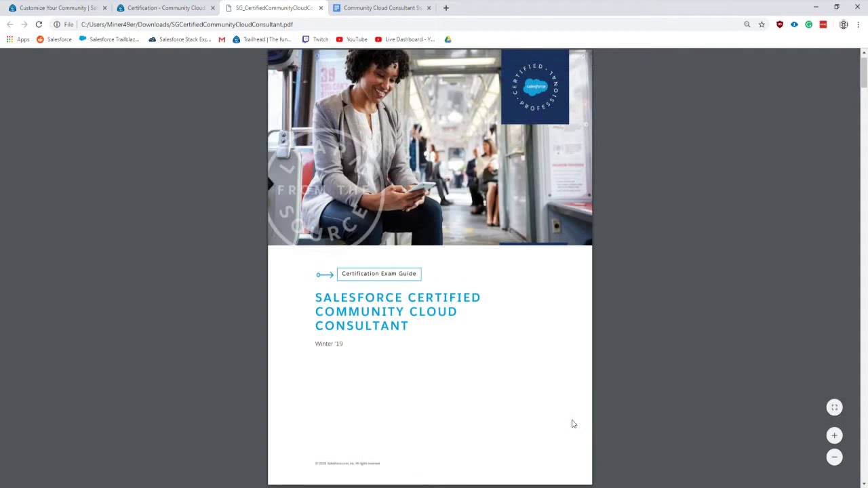
Task: Open a new browser tab
Action: point(446,8)
